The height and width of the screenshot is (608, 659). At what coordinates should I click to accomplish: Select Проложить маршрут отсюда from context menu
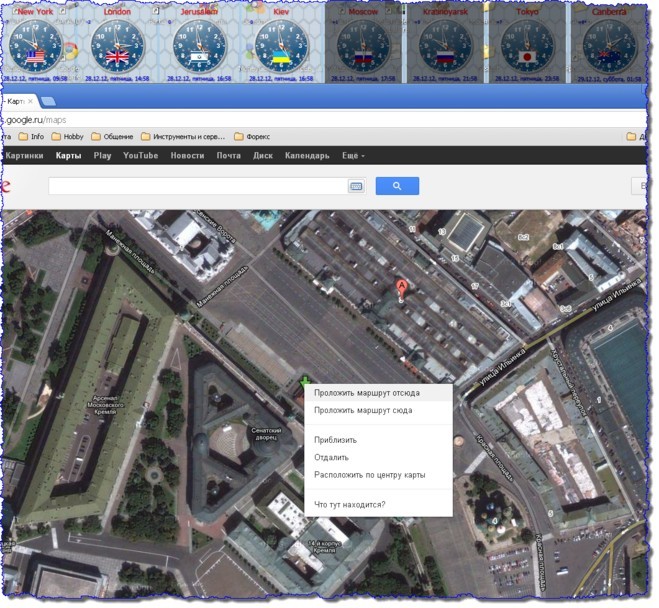click(367, 393)
